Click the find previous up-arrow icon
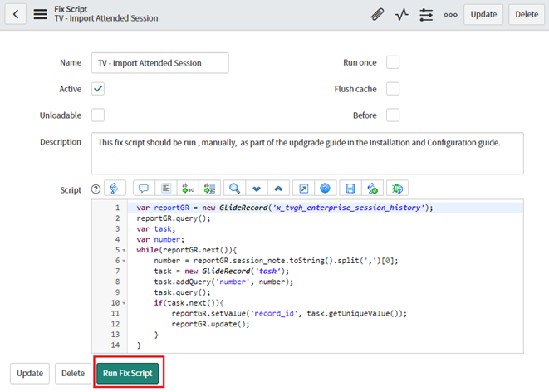549x392 pixels. [278, 189]
